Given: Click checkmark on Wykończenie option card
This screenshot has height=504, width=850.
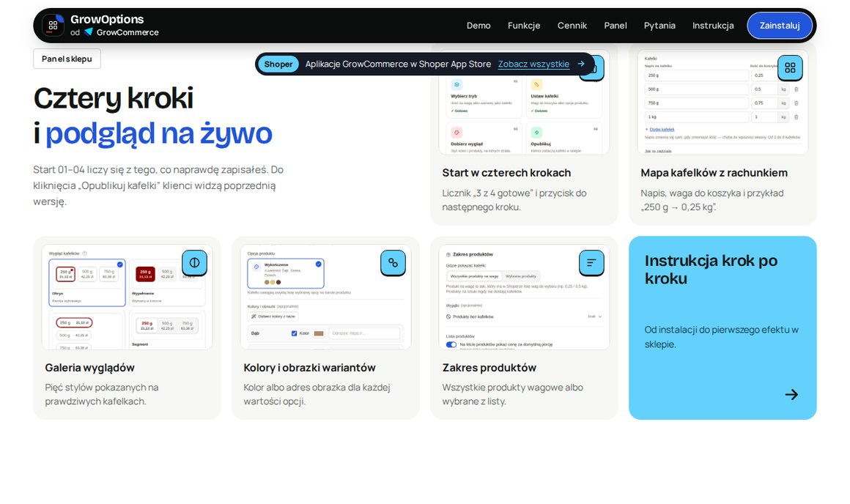Looking at the screenshot, I should pos(319,264).
